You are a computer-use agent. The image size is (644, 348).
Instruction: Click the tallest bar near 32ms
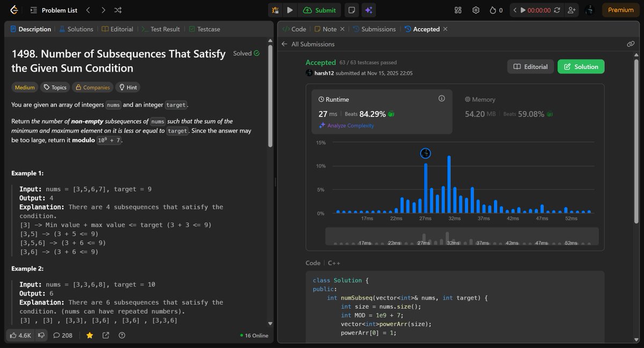pyautogui.click(x=449, y=184)
